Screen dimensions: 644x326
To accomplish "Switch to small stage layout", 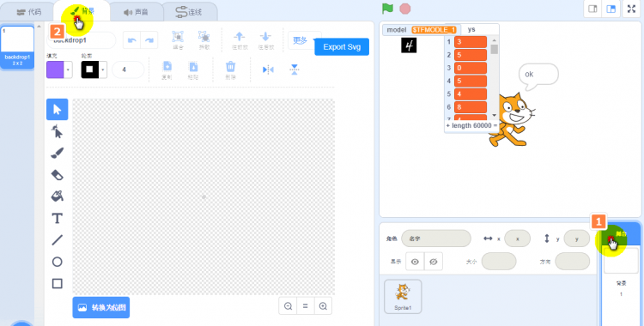I will coord(592,9).
